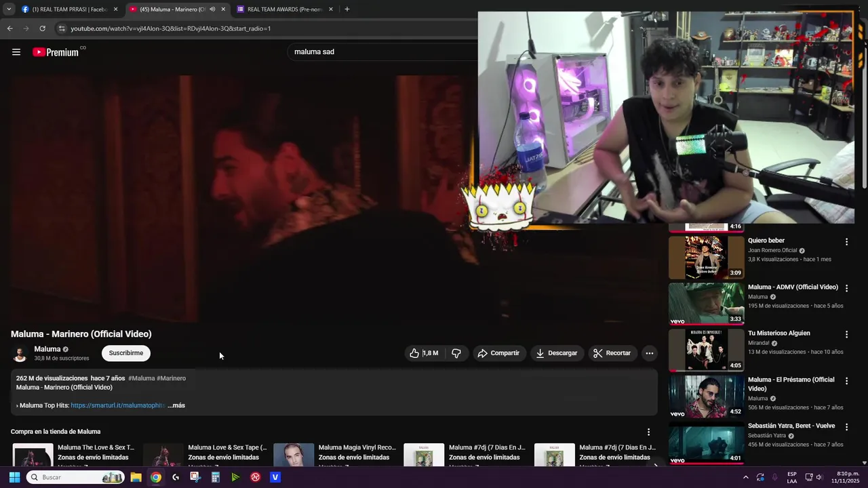
Task: Open Tu Misterioso Alguien video thumbnail
Action: [707, 350]
